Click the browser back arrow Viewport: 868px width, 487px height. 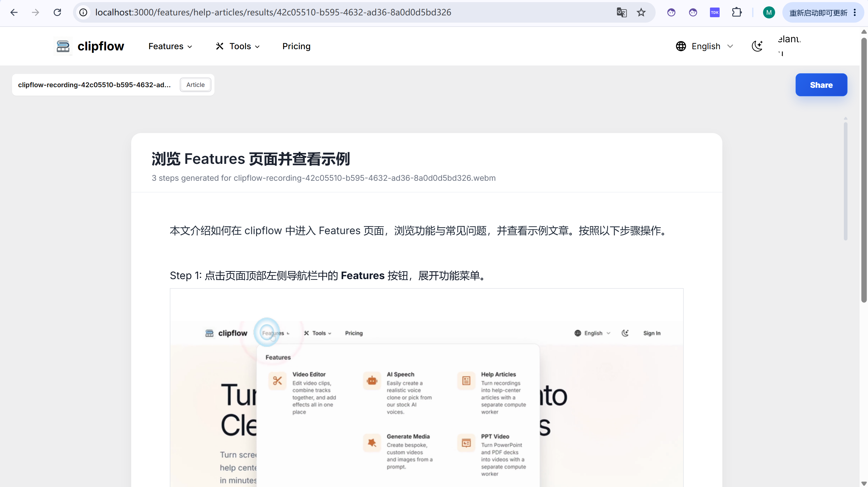point(14,12)
